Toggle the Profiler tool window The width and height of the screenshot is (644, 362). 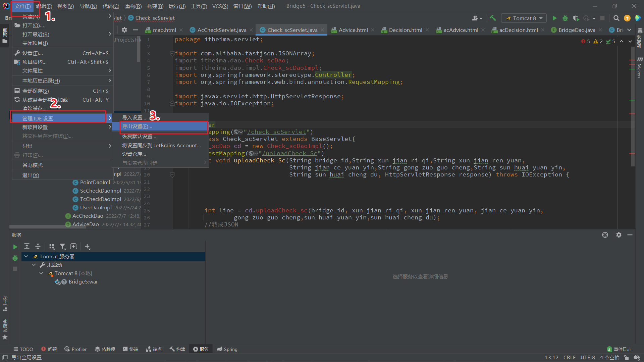pyautogui.click(x=75, y=349)
